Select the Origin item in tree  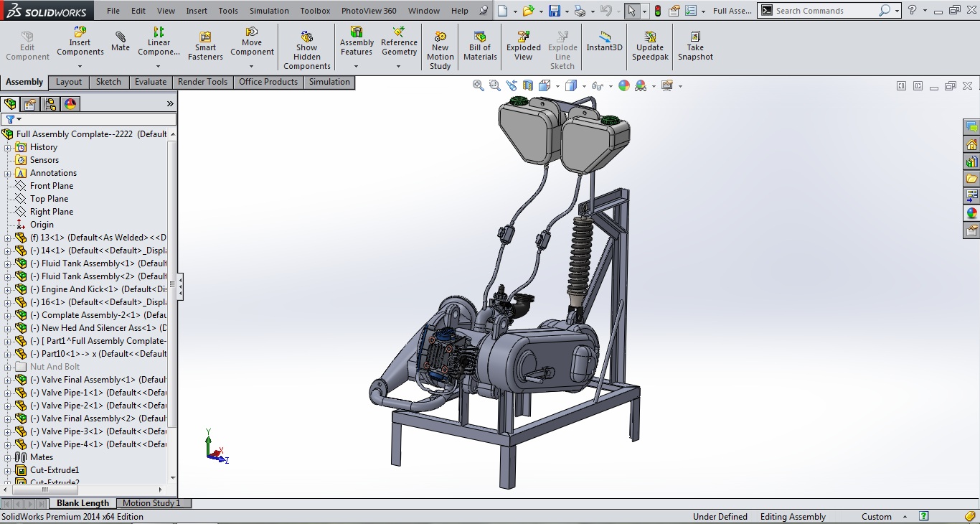pyautogui.click(x=42, y=225)
